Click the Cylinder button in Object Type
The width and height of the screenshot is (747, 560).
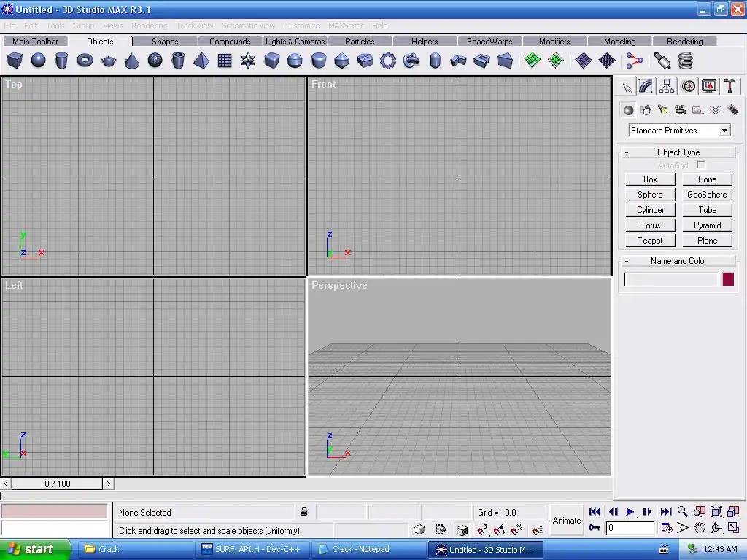pyautogui.click(x=650, y=210)
